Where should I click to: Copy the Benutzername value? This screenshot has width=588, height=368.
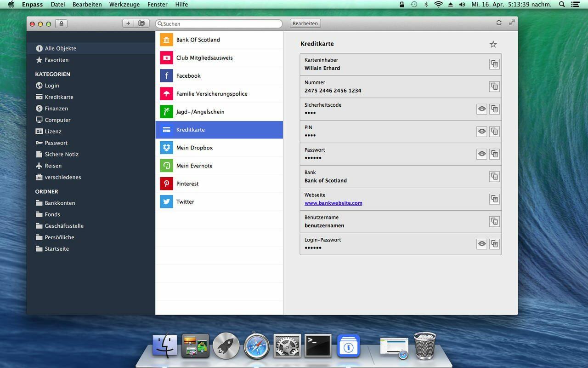[494, 222]
